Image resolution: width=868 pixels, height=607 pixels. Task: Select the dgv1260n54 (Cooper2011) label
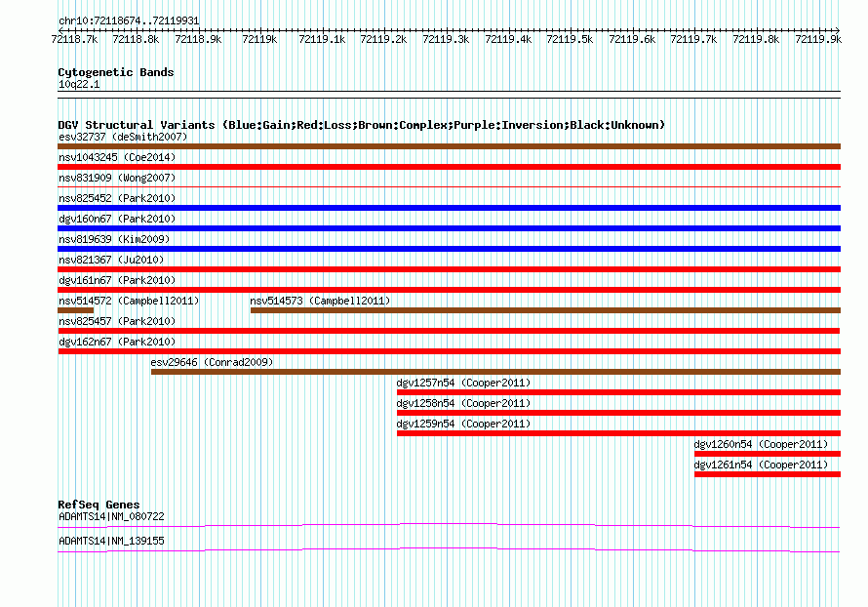click(x=761, y=444)
